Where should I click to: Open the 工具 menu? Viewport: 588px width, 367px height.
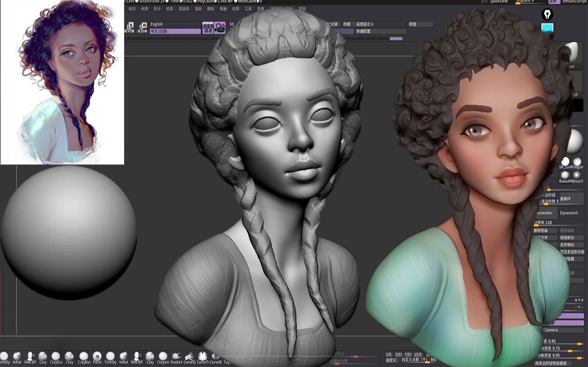[248, 9]
